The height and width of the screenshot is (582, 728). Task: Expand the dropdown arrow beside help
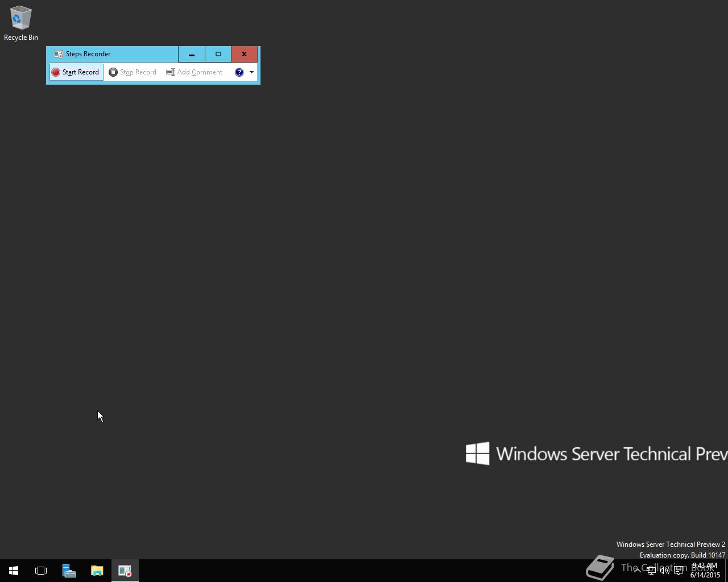tap(251, 72)
